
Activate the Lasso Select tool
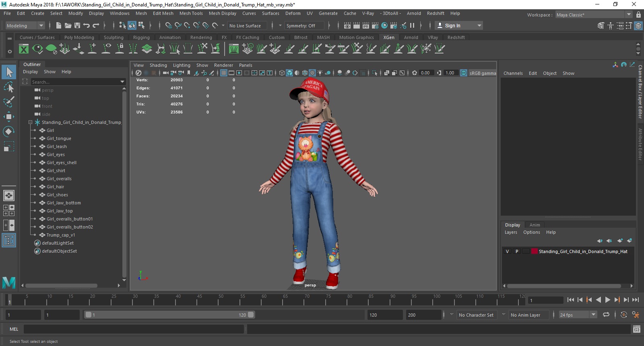click(9, 87)
